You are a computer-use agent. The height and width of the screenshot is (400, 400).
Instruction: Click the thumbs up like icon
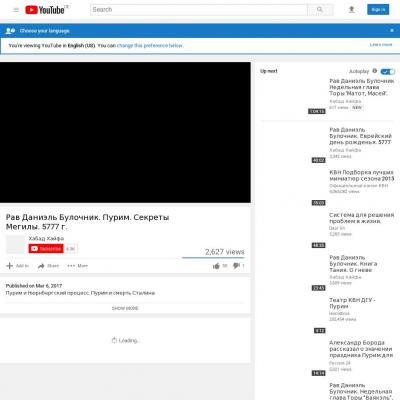click(216, 266)
